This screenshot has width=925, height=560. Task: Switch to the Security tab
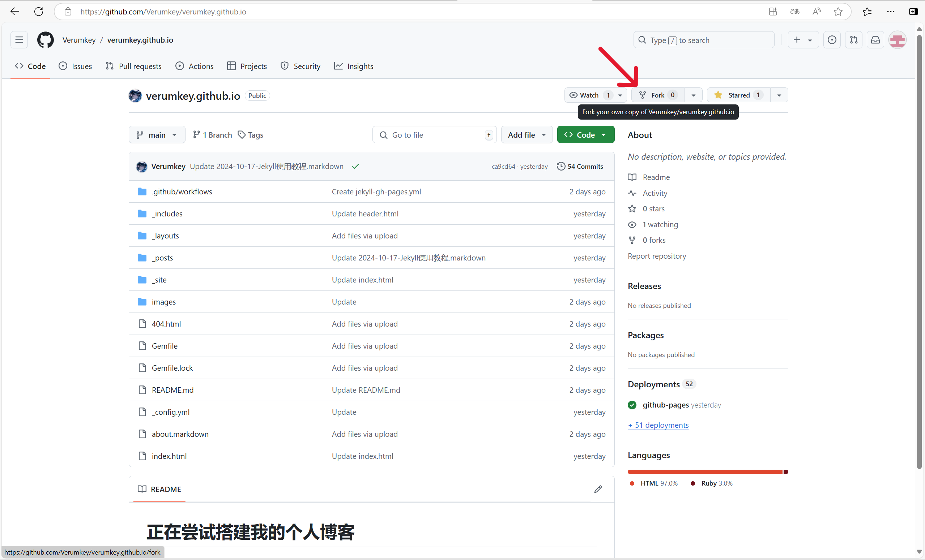(300, 66)
